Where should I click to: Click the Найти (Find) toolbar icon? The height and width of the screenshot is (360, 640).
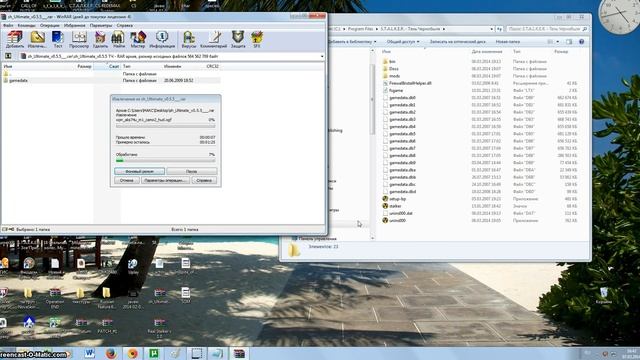click(118, 40)
